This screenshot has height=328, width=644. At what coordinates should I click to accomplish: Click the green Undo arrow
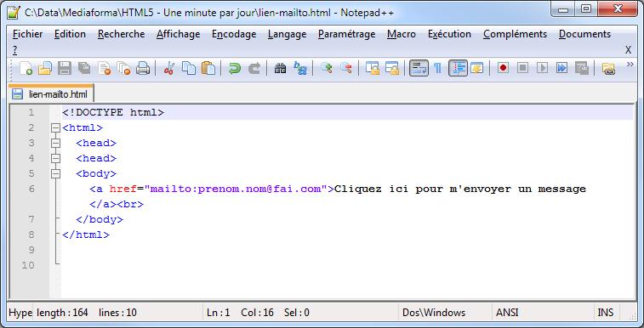(235, 68)
